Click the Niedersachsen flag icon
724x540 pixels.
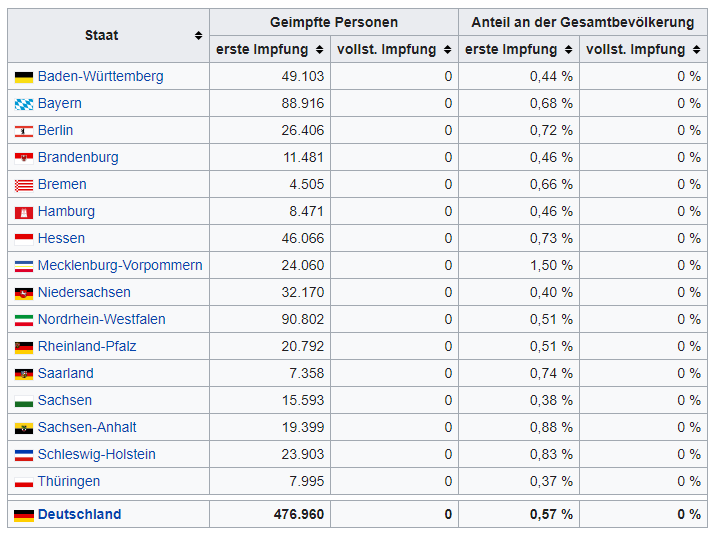click(24, 293)
